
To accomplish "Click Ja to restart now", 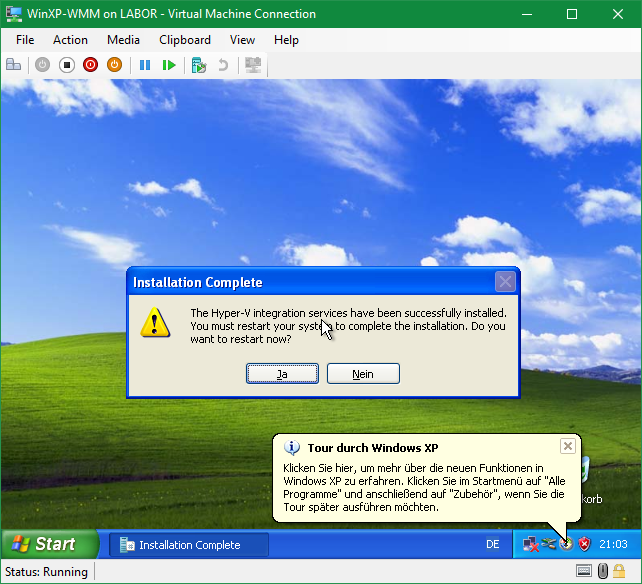I will click(282, 374).
